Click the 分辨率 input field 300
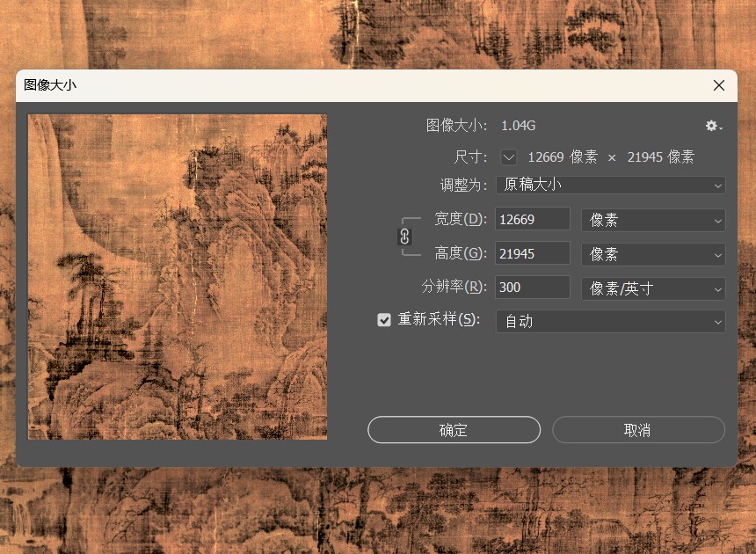 [x=533, y=288]
